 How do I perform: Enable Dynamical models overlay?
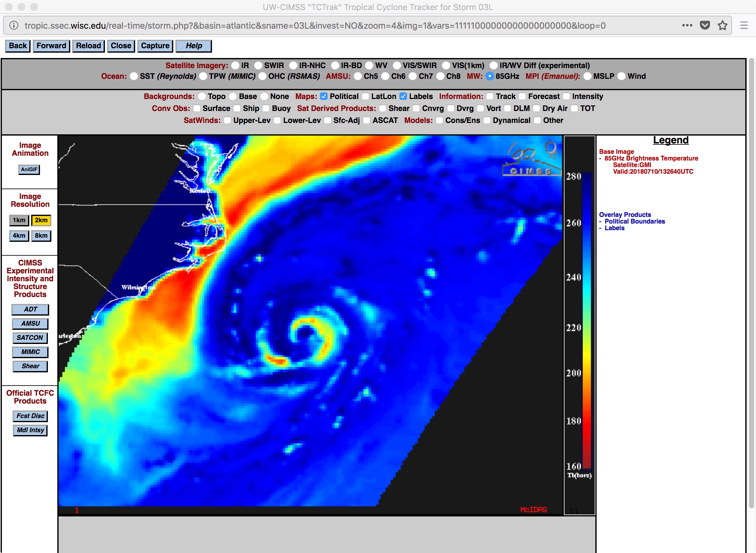point(487,120)
